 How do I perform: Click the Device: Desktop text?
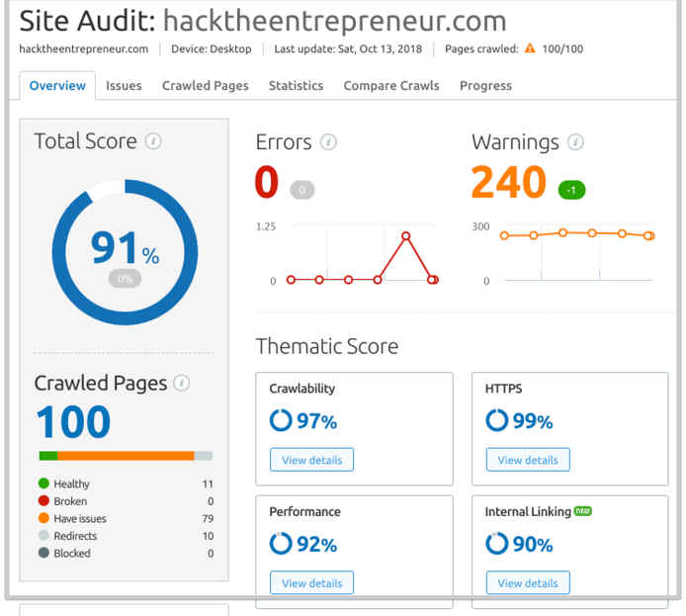[212, 48]
